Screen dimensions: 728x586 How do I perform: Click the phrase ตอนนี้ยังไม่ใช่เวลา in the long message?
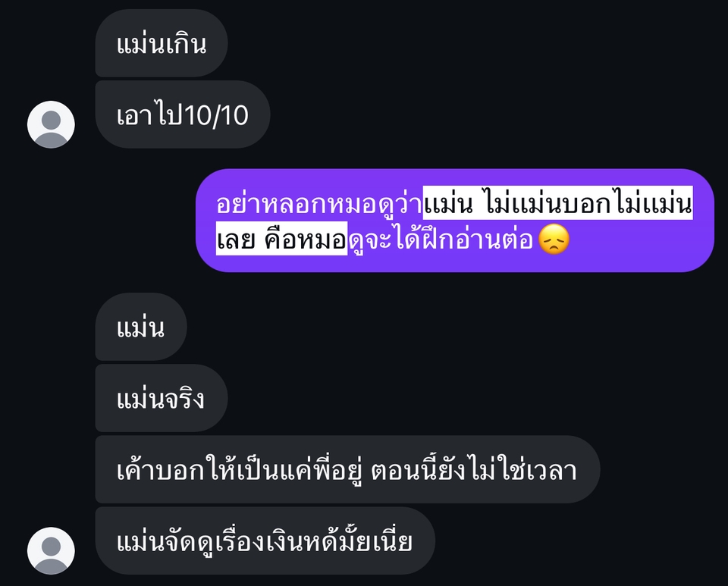tap(473, 468)
